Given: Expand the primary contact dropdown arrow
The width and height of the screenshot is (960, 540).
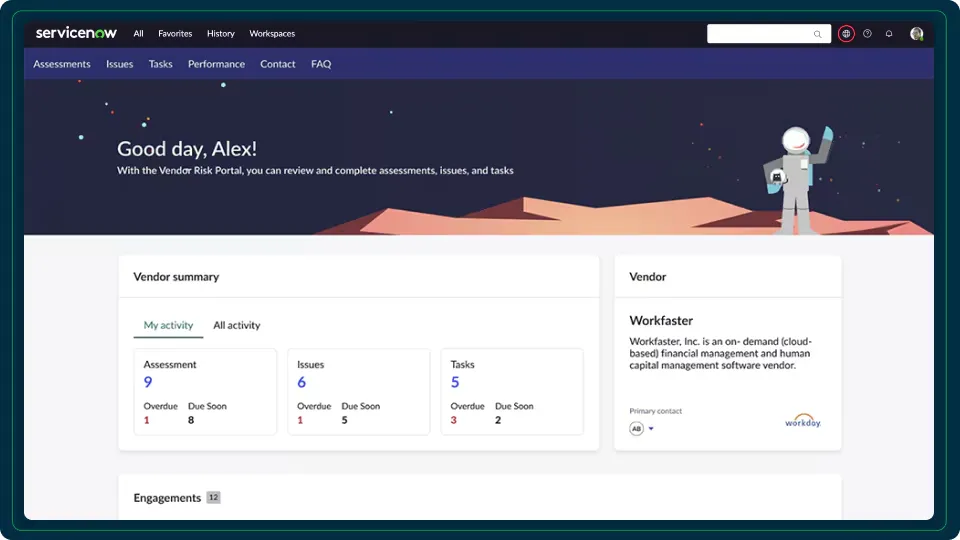Looking at the screenshot, I should click(651, 429).
